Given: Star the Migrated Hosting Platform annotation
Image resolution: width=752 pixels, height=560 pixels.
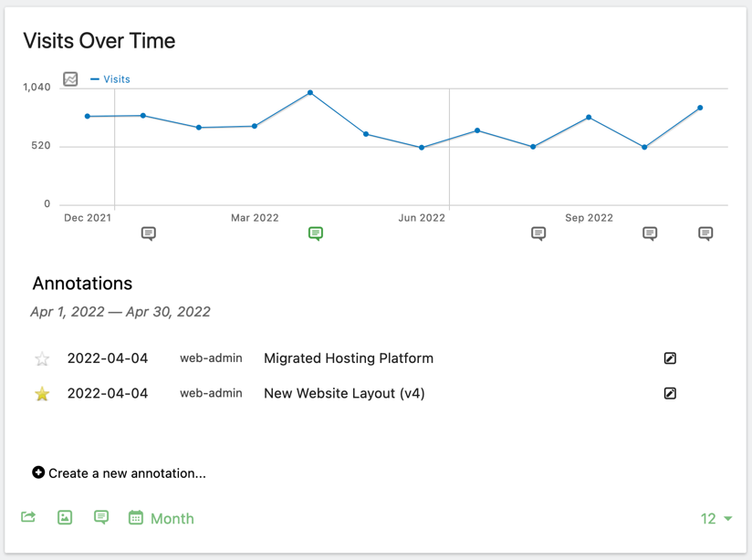Looking at the screenshot, I should (x=42, y=358).
